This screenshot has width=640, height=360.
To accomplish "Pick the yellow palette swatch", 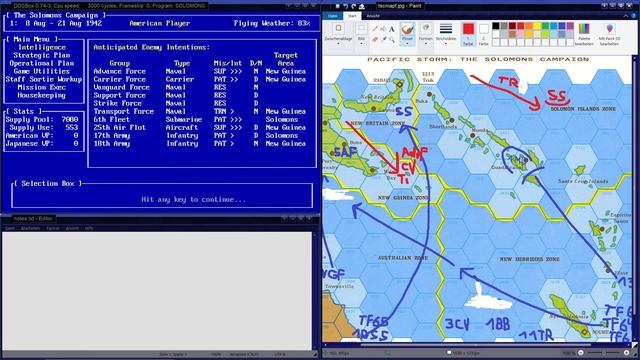I will pos(537,26).
